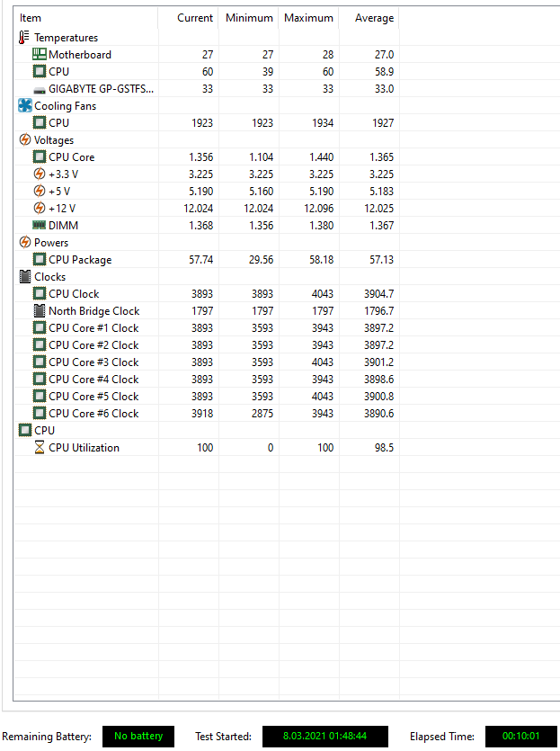Click CPU temperature average value 58.9
The width and height of the screenshot is (560, 751).
point(384,71)
